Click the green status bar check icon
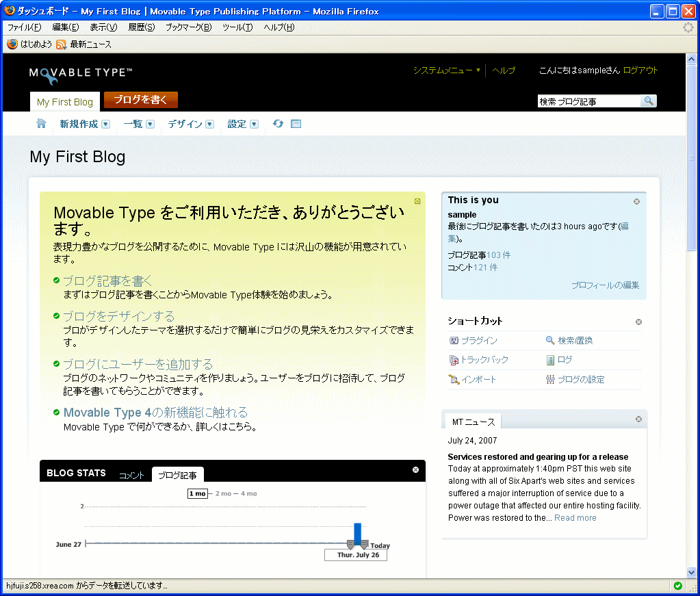The width and height of the screenshot is (700, 596). [677, 585]
